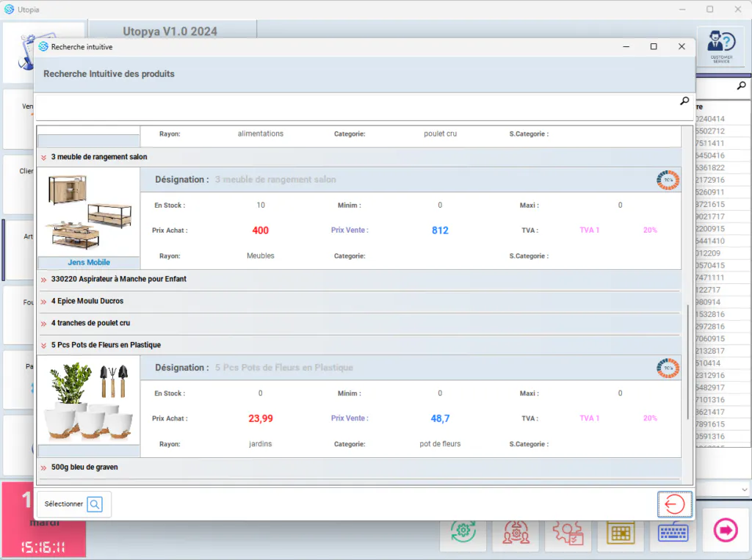Click the green gear refresh icon at bottom
The width and height of the screenshot is (752, 560).
pos(463,531)
